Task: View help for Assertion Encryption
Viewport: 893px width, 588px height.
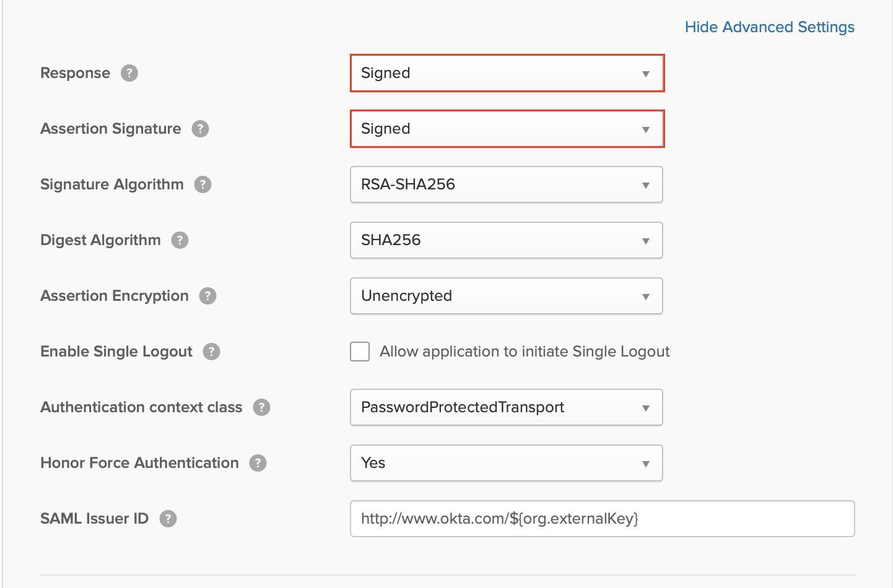Action: (207, 296)
